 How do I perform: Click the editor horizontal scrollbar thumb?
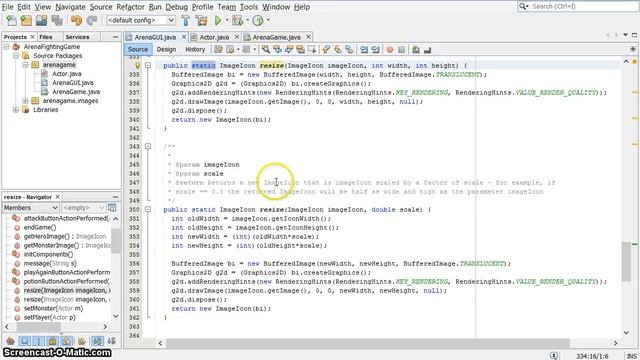pyautogui.click(x=367, y=343)
